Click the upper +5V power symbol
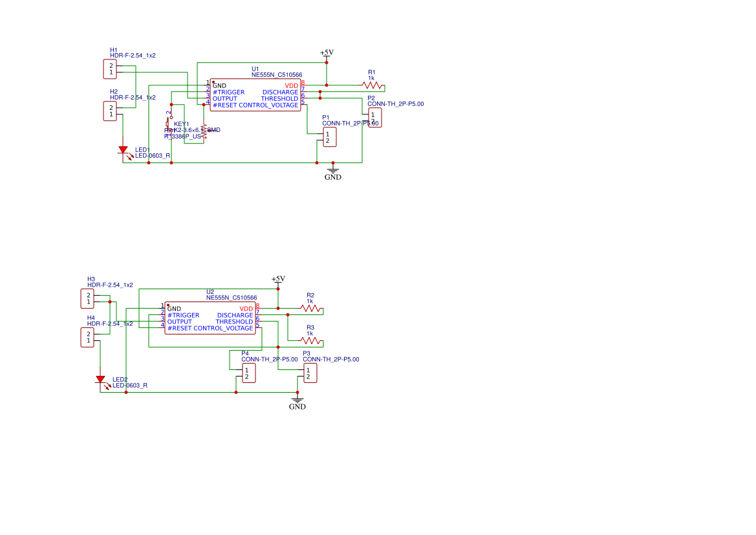This screenshot has height=535, width=756. 327,54
